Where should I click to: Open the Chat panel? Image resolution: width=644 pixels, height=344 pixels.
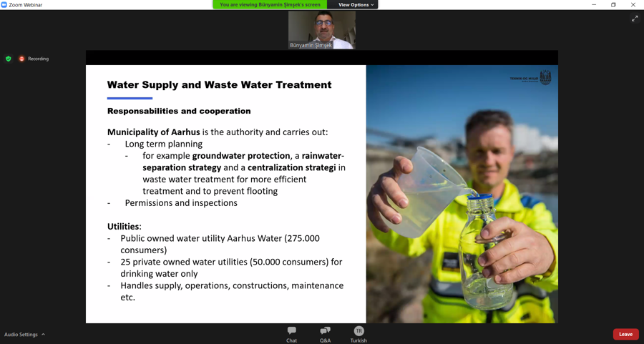(292, 334)
